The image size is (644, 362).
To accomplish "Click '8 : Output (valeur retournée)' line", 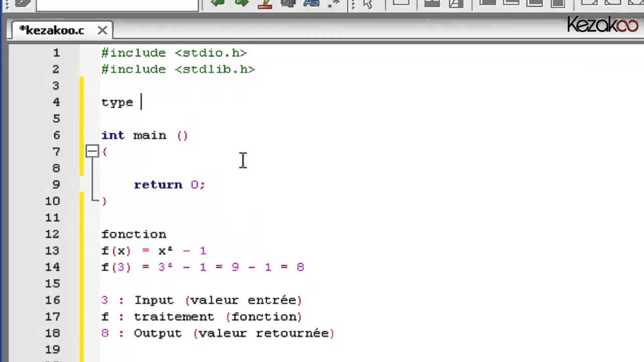I will point(218,333).
